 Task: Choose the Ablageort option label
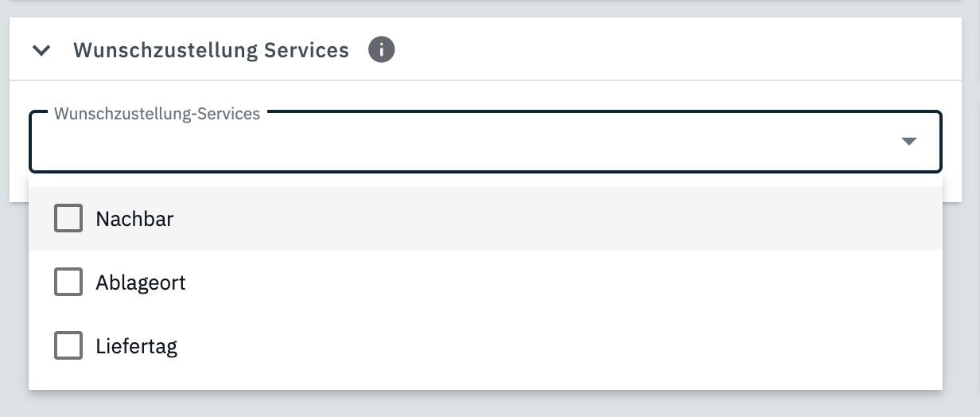[x=141, y=283]
